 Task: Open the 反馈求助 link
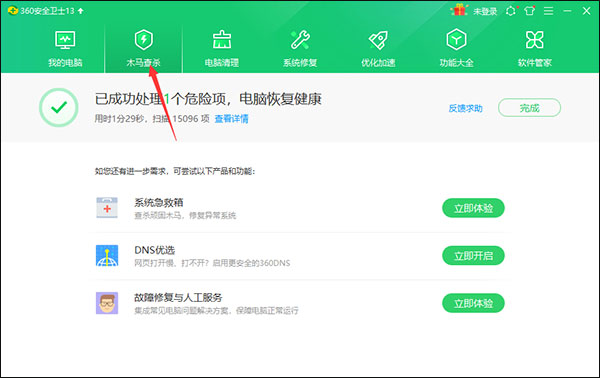point(465,108)
